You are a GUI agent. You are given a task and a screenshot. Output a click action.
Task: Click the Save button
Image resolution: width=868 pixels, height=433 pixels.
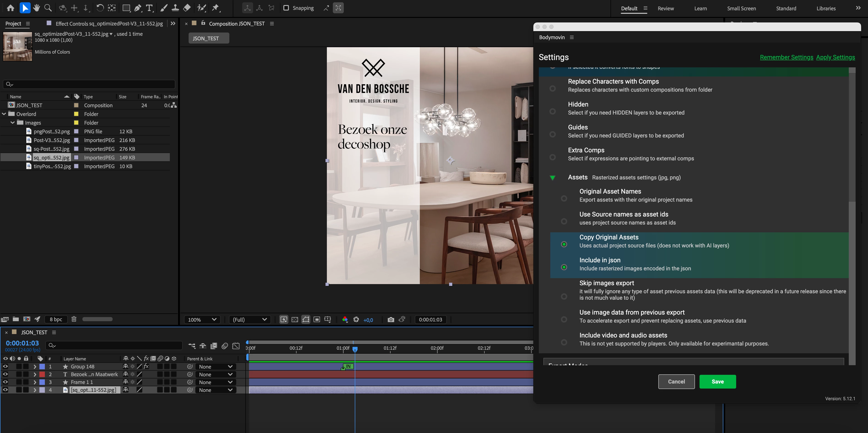tap(717, 381)
